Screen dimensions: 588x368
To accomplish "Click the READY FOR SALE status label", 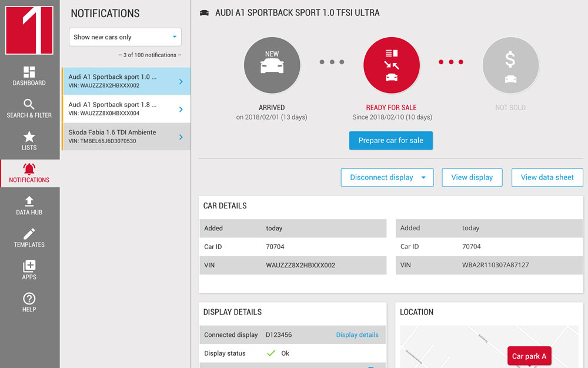I will coord(391,108).
